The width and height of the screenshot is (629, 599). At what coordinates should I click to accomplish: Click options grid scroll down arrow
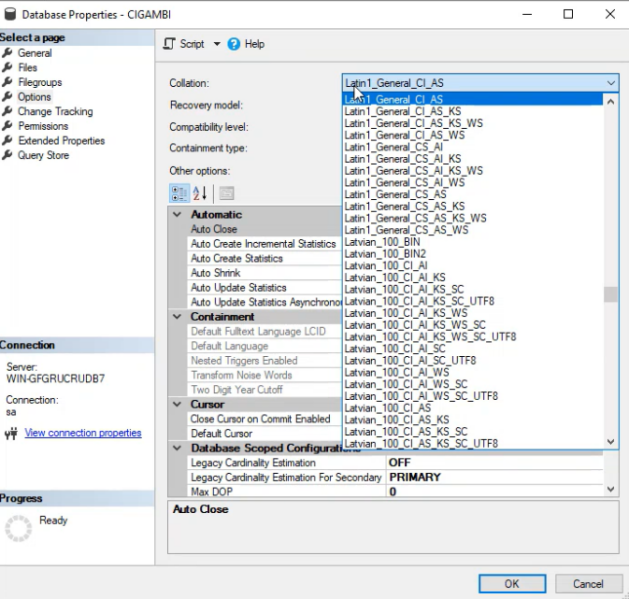click(x=611, y=489)
